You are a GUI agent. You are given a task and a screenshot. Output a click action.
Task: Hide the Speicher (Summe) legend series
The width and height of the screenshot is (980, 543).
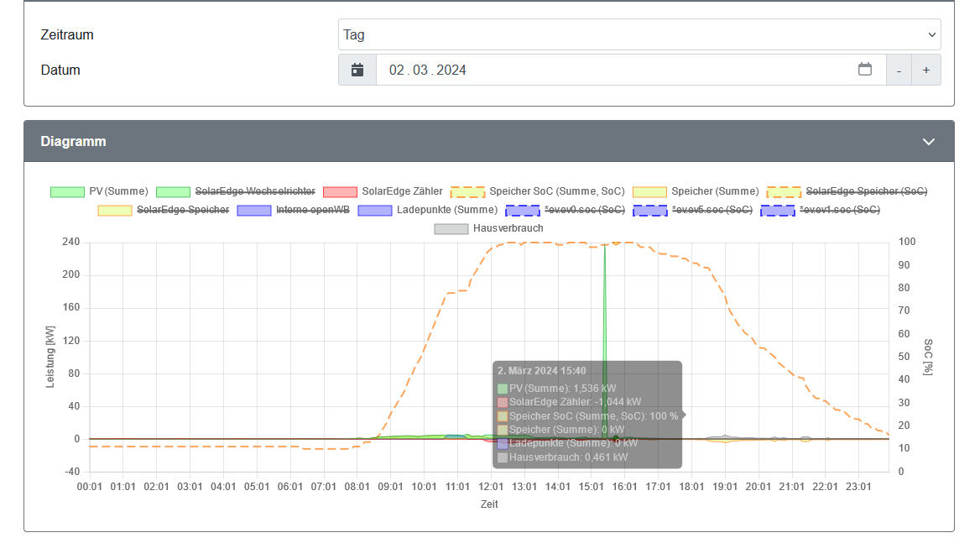pyautogui.click(x=714, y=191)
